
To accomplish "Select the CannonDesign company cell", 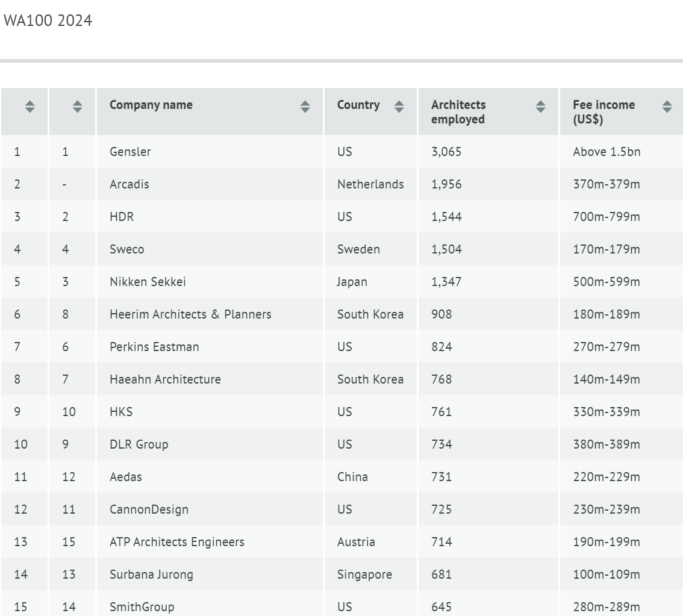I will [210, 509].
